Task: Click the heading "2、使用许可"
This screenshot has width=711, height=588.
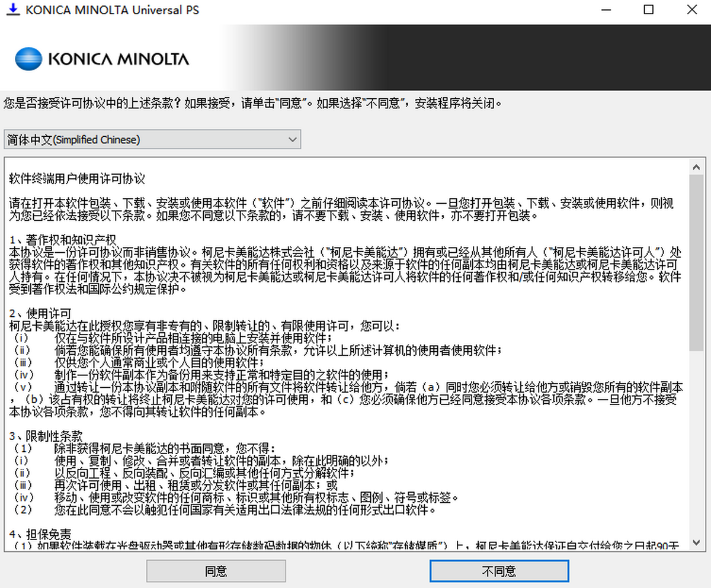Action: (40, 313)
